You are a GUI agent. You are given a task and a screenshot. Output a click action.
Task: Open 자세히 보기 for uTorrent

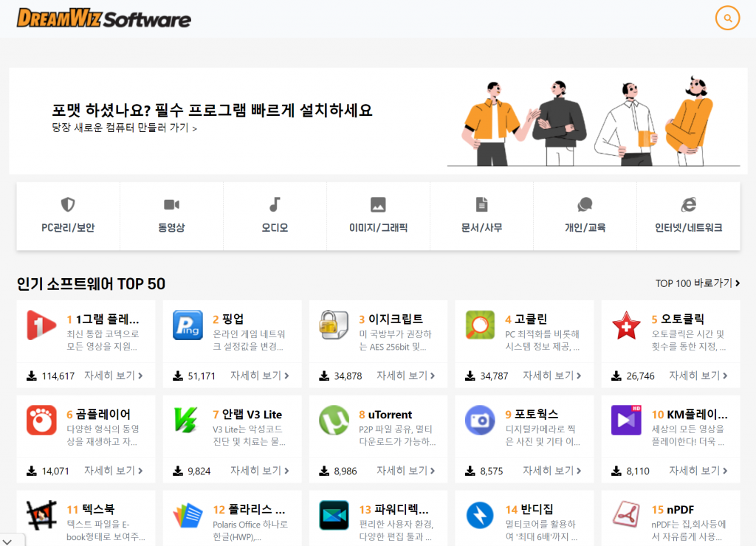pyautogui.click(x=405, y=470)
